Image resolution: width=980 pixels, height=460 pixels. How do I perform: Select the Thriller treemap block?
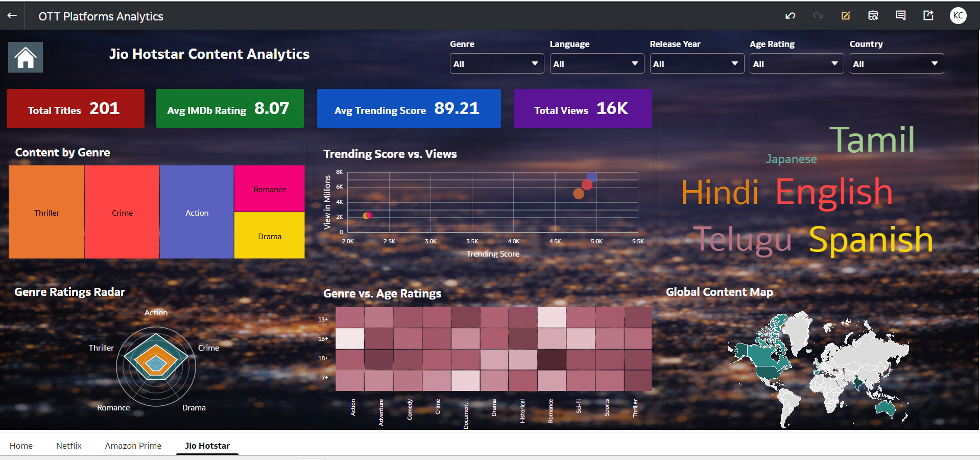[46, 212]
